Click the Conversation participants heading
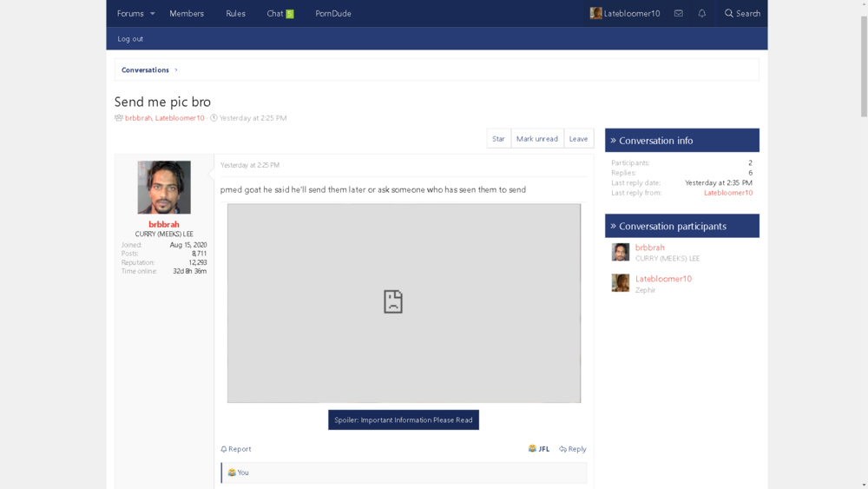868x489 pixels. tap(673, 226)
